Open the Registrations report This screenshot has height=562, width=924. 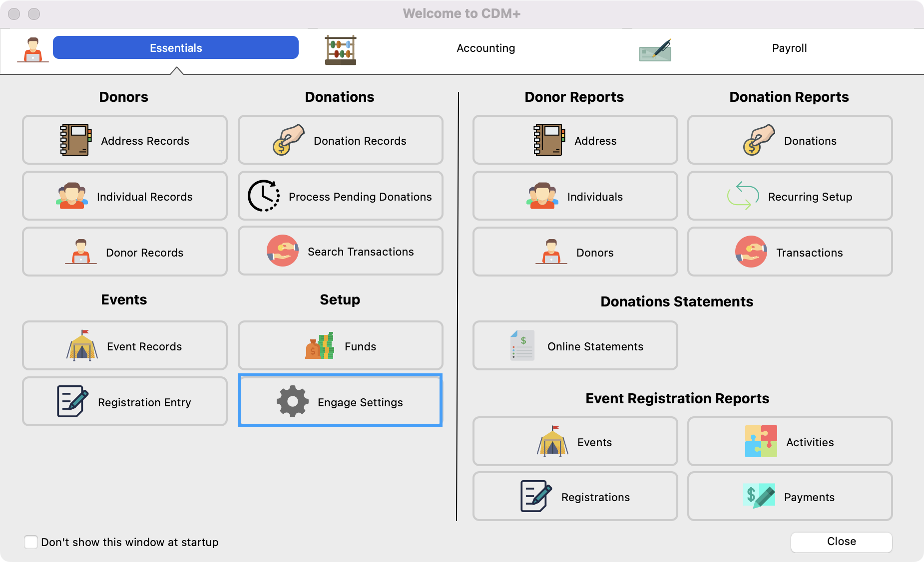pyautogui.click(x=575, y=497)
